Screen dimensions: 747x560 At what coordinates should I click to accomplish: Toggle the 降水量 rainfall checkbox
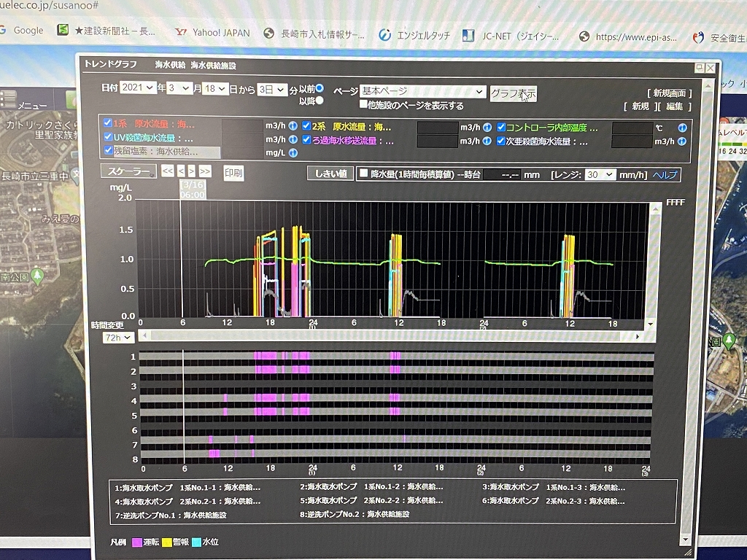point(363,174)
